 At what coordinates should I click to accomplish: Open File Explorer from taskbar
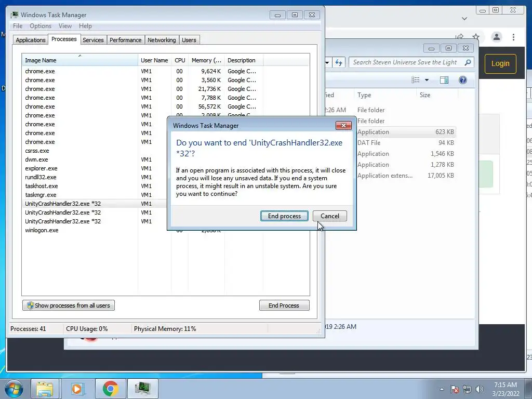tap(45, 389)
